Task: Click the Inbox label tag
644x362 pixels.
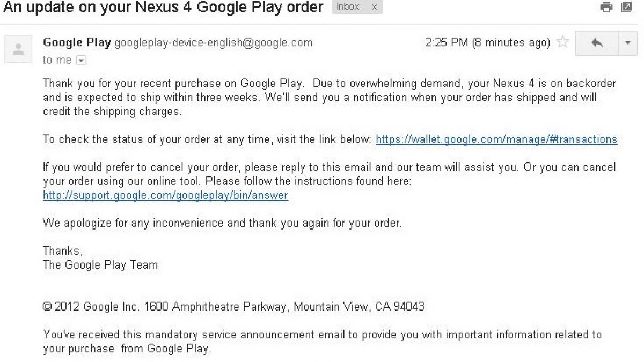Action: [x=348, y=7]
